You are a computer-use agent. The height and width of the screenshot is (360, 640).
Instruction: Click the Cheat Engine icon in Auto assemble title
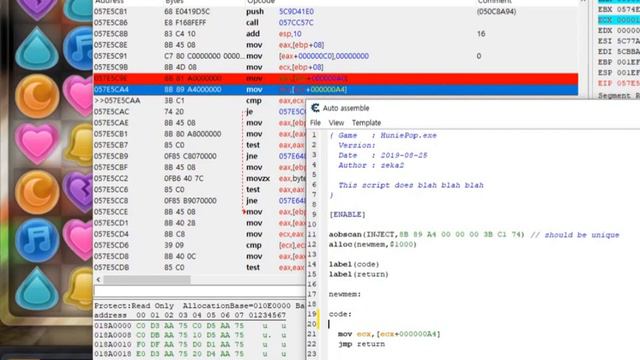pos(315,108)
